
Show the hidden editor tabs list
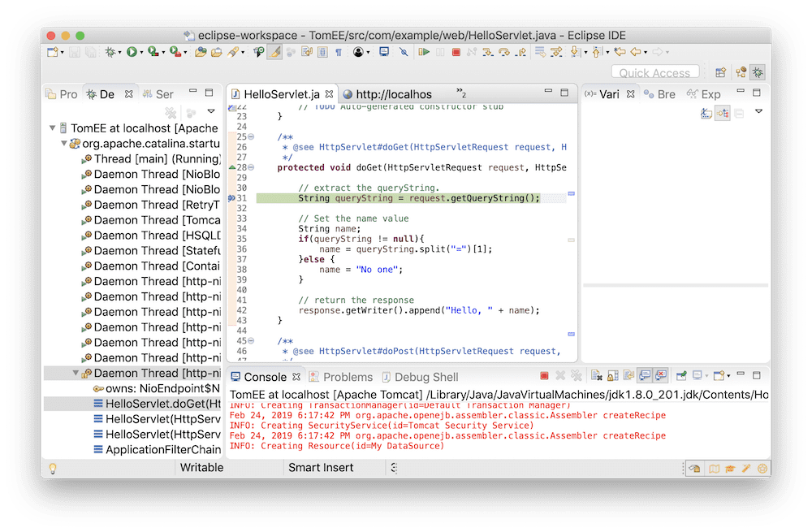461,93
